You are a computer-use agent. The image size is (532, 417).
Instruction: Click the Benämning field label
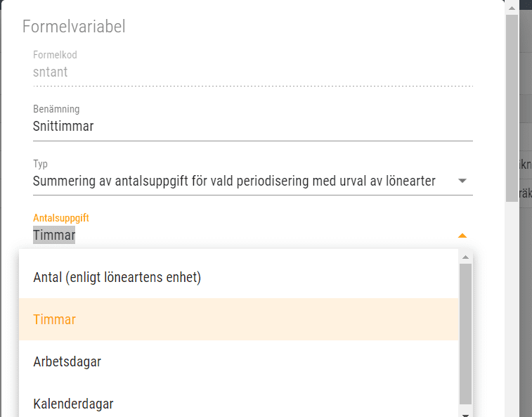[56, 109]
